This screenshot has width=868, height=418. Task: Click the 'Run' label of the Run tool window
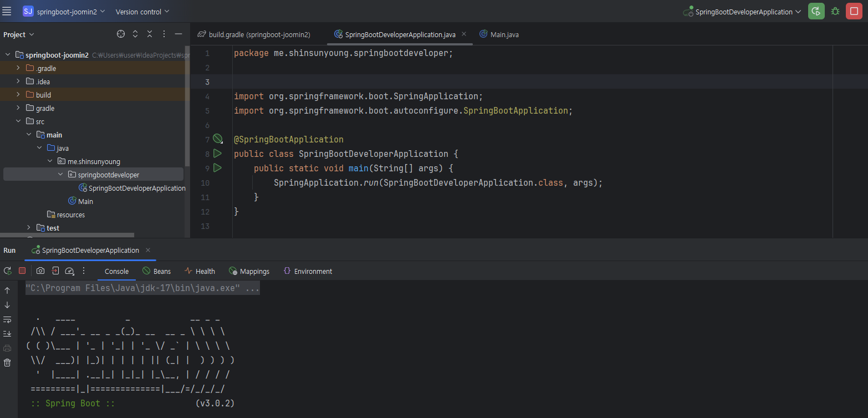(x=9, y=250)
